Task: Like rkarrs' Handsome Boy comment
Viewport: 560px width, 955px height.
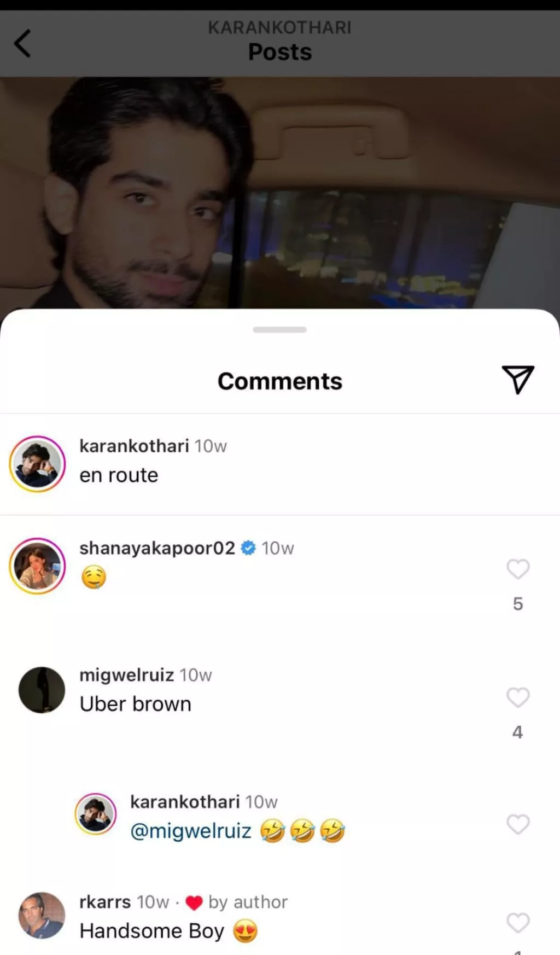Action: [x=518, y=922]
